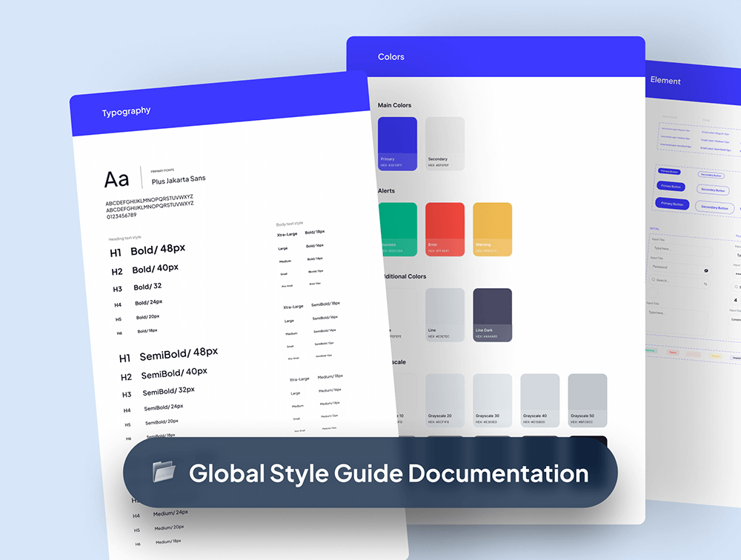Viewport: 741px width, 560px height.
Task: Click the sort arrows icon in Search field
Action: click(705, 284)
